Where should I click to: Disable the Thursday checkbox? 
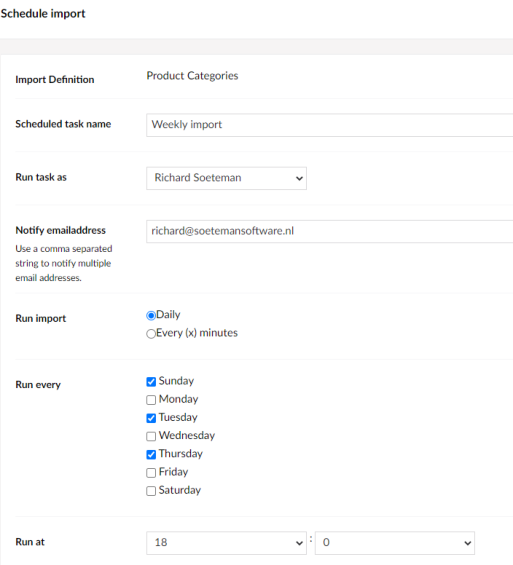[x=151, y=454]
